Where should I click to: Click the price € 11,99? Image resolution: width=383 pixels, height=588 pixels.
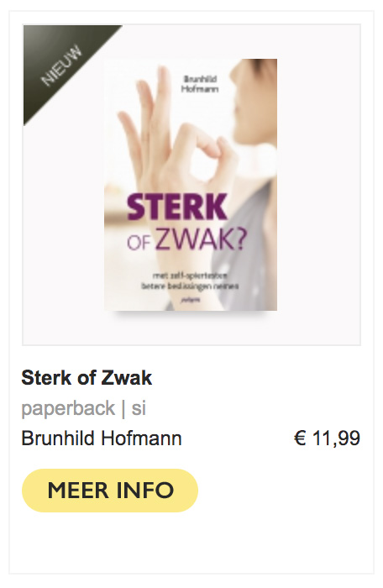(327, 438)
